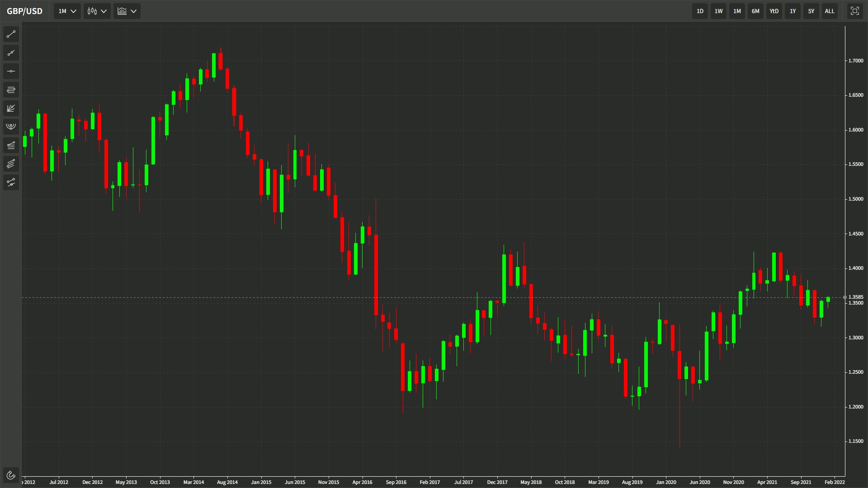The width and height of the screenshot is (868, 488).
Task: Click the GBP/USD symbol title
Action: coord(25,11)
